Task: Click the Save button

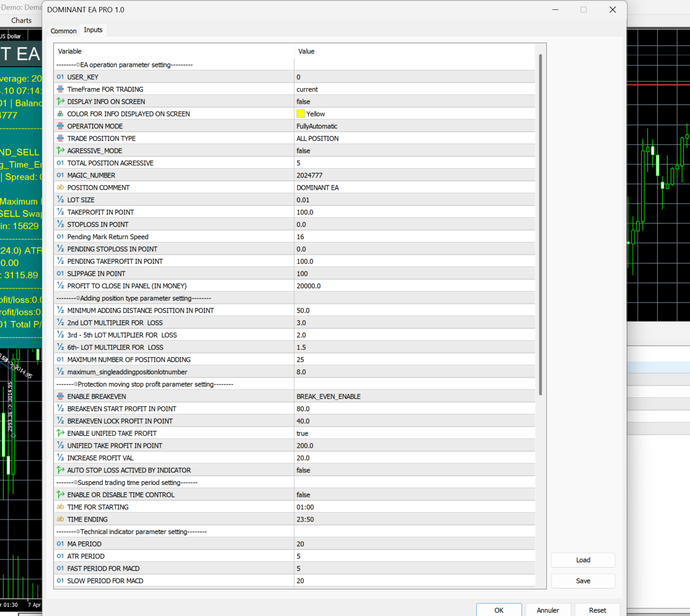Action: [583, 581]
